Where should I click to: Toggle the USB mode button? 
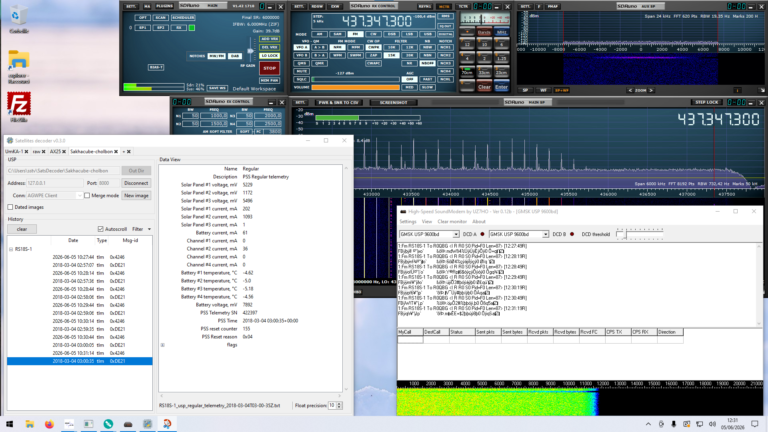(x=427, y=34)
